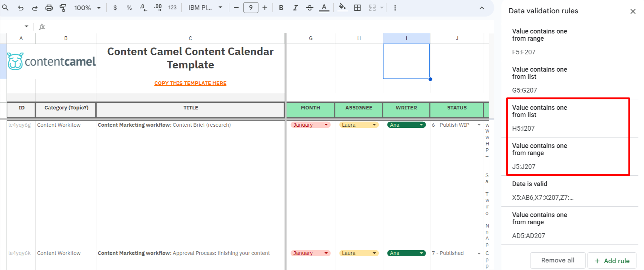This screenshot has height=270, width=644.
Task: Decrease font size with minus button
Action: (236, 8)
